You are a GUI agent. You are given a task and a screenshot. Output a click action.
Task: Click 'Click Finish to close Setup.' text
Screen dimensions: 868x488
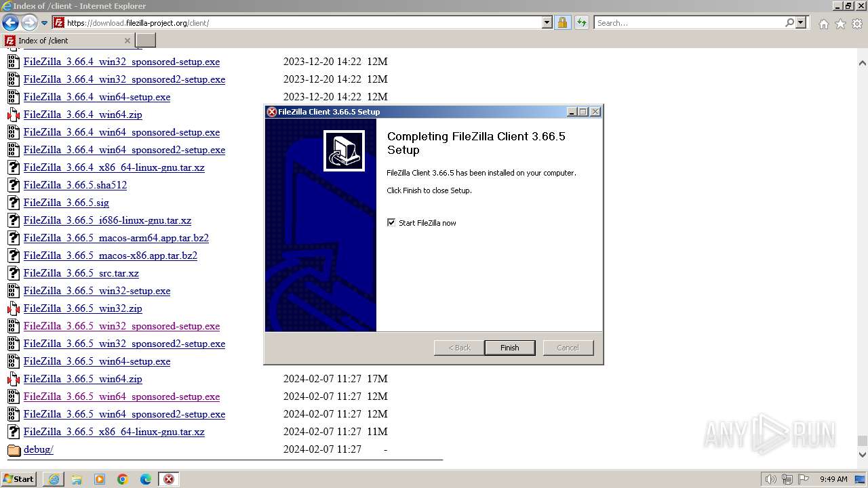[429, 190]
